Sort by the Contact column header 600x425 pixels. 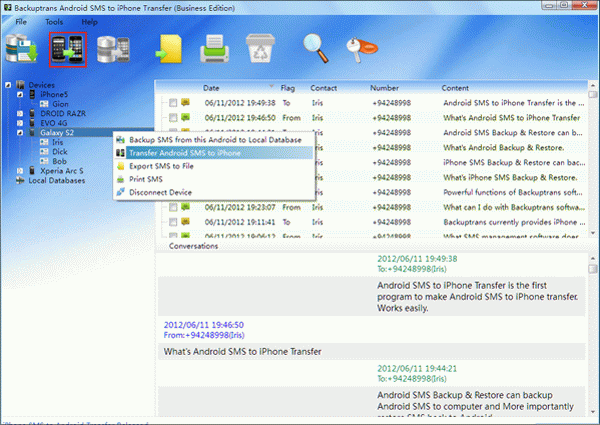click(323, 88)
